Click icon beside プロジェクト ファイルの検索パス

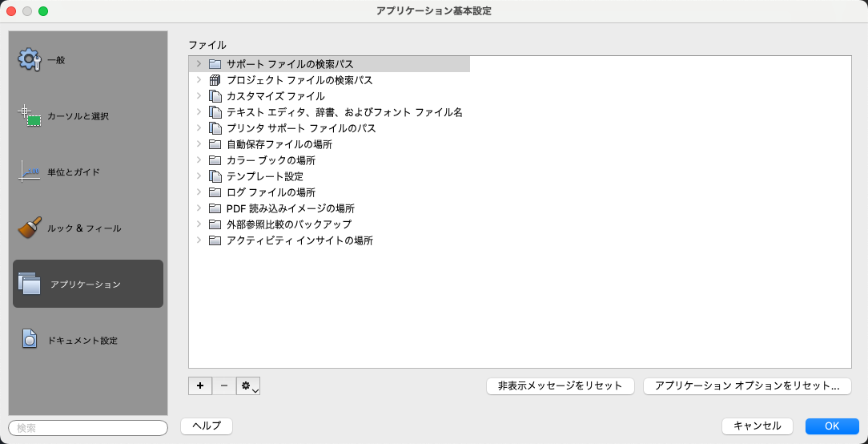point(215,80)
